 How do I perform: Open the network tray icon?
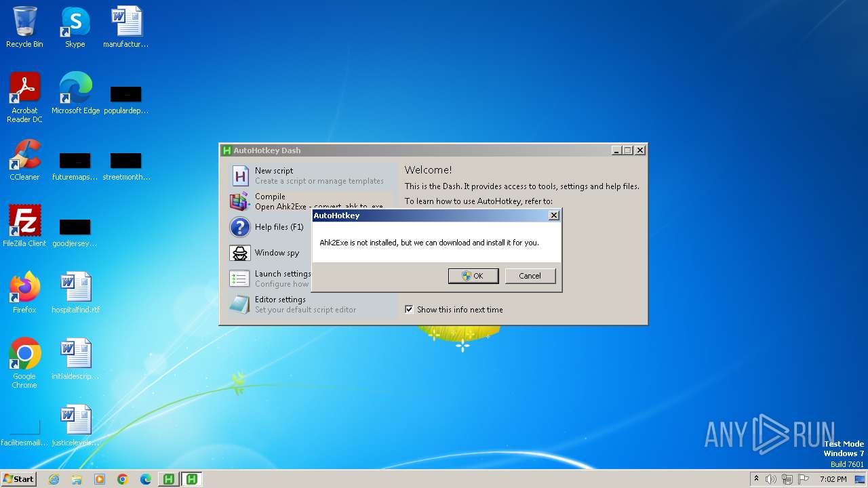[x=787, y=479]
